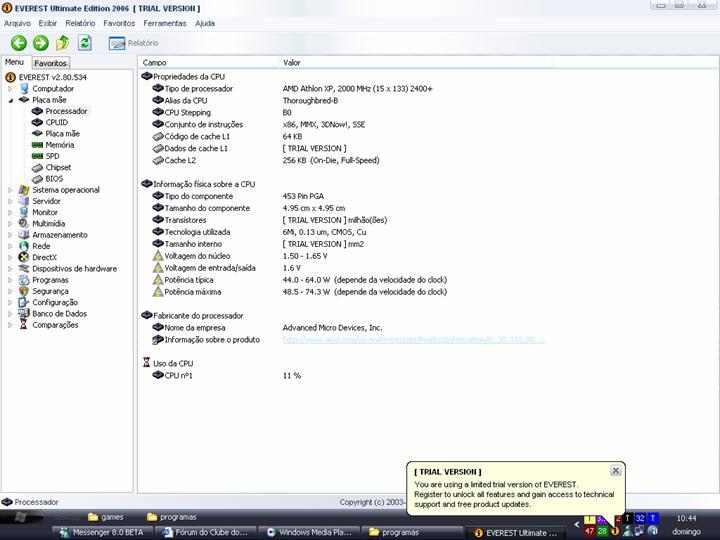
Task: Open Messenger 8.0 BETA from taskbar
Action: pyautogui.click(x=102, y=533)
